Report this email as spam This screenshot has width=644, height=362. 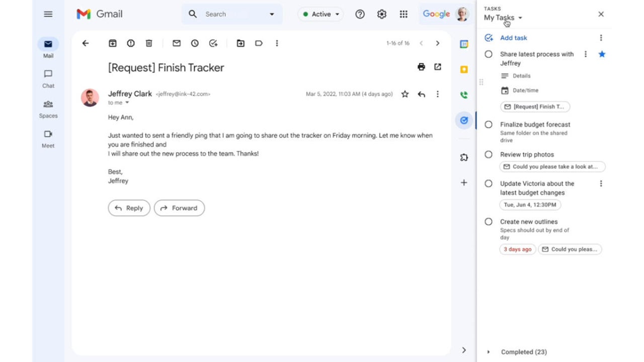pos(131,43)
